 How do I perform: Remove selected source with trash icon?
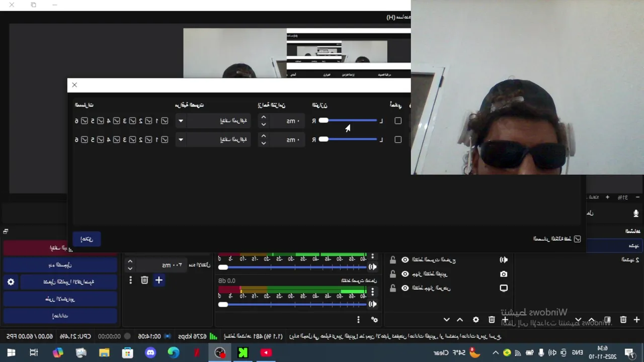click(492, 320)
